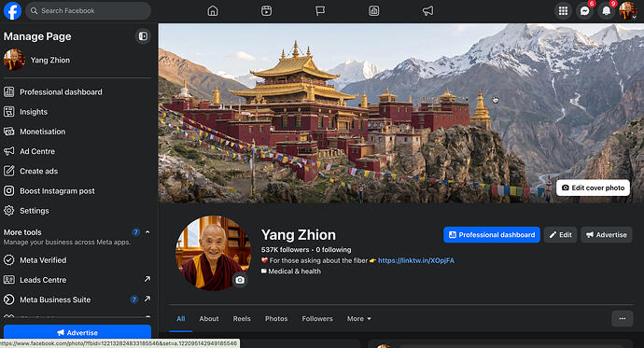Image resolution: width=644 pixels, height=348 pixels.
Task: Open the Video (Watch) icon
Action: point(267,10)
